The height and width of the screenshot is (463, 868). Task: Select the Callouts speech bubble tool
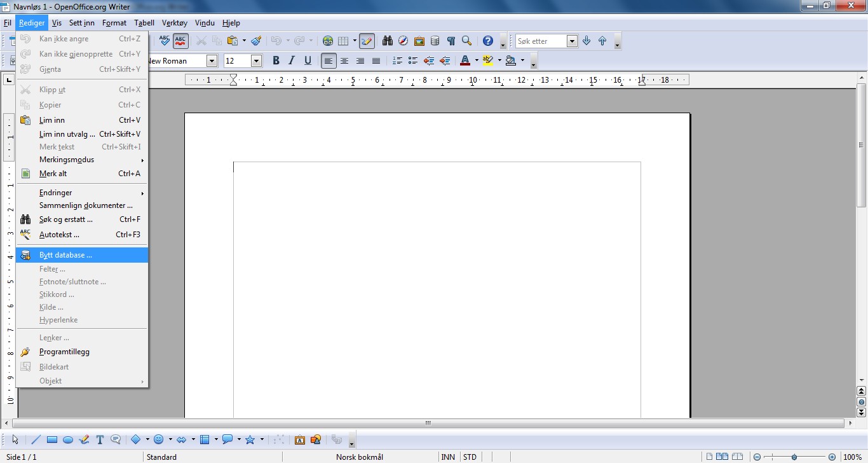click(x=116, y=439)
